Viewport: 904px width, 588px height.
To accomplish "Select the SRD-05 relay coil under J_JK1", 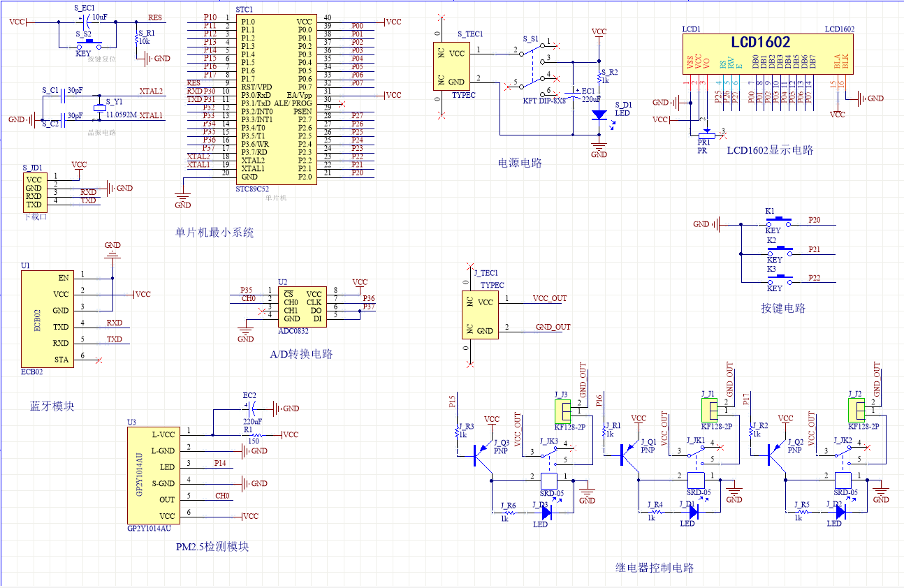I will point(697,480).
